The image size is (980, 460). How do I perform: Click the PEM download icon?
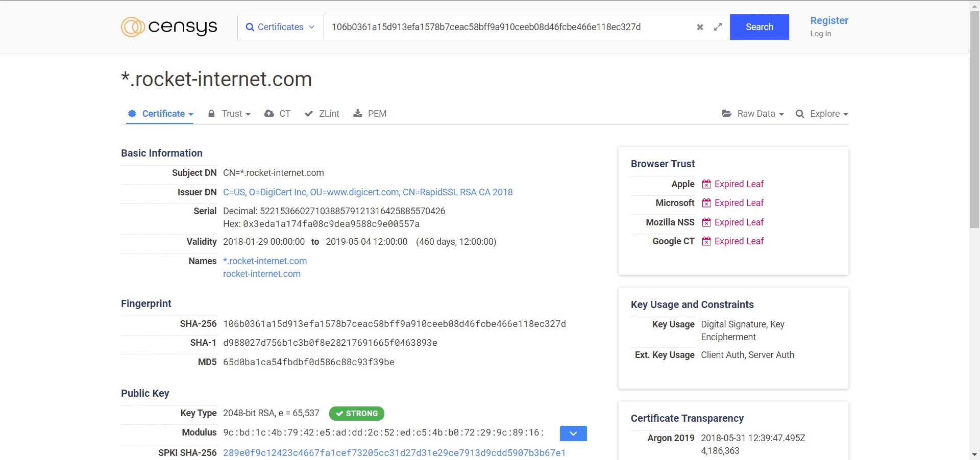coord(358,113)
